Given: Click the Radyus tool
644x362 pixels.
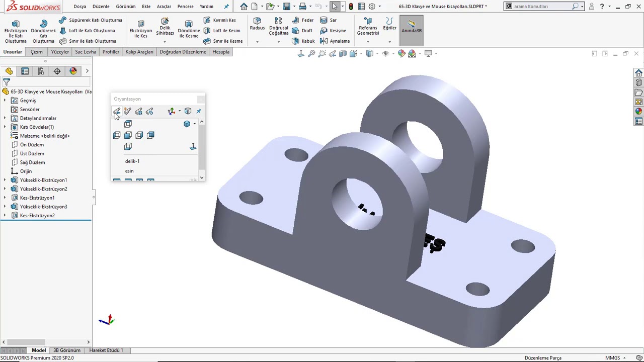Looking at the screenshot, I should (257, 24).
